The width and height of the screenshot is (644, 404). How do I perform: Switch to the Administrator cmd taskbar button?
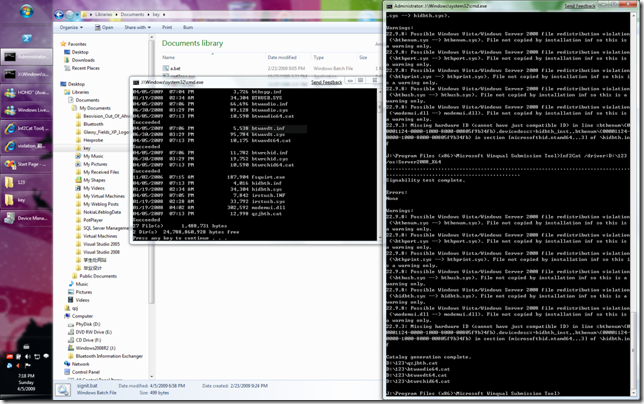tap(26, 57)
